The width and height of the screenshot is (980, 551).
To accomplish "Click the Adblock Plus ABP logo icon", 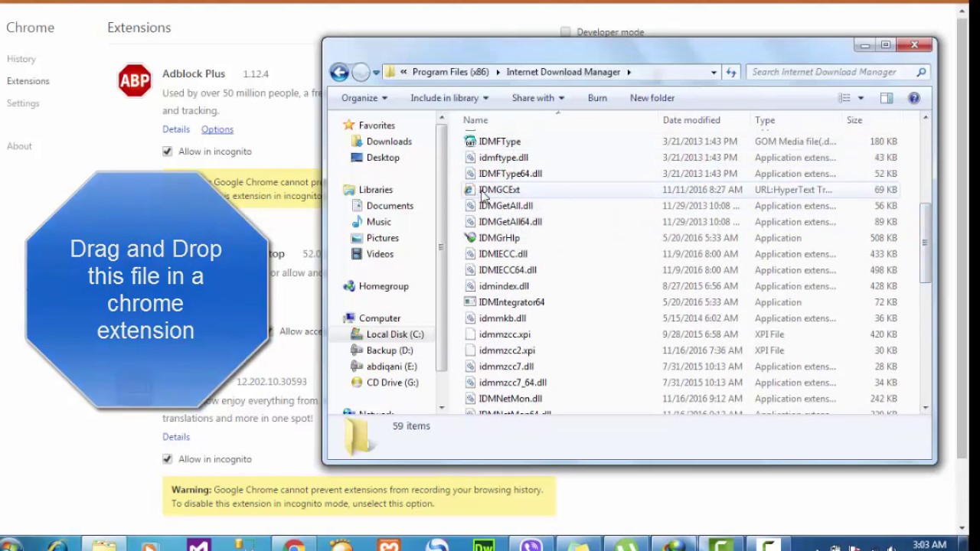I will [x=135, y=80].
